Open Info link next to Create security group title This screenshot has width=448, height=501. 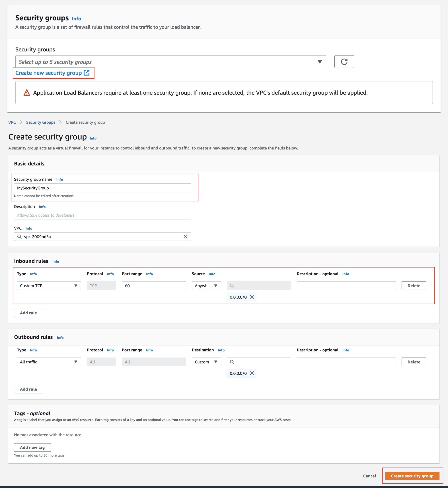point(93,138)
